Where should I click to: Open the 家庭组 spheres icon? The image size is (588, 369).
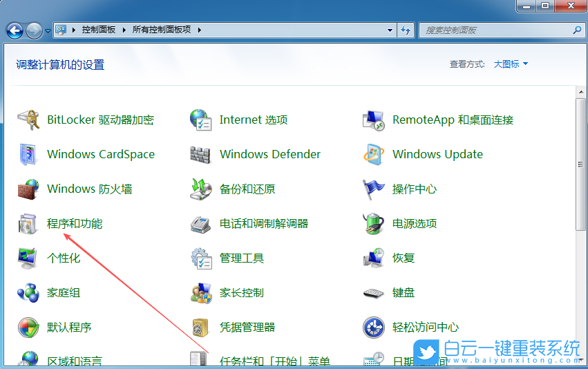coord(28,292)
